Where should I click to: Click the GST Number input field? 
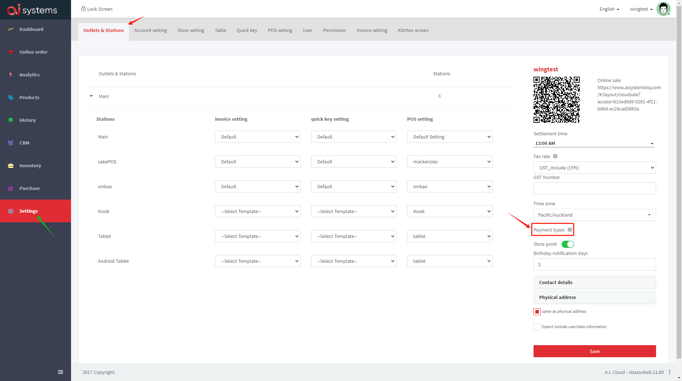[595, 188]
